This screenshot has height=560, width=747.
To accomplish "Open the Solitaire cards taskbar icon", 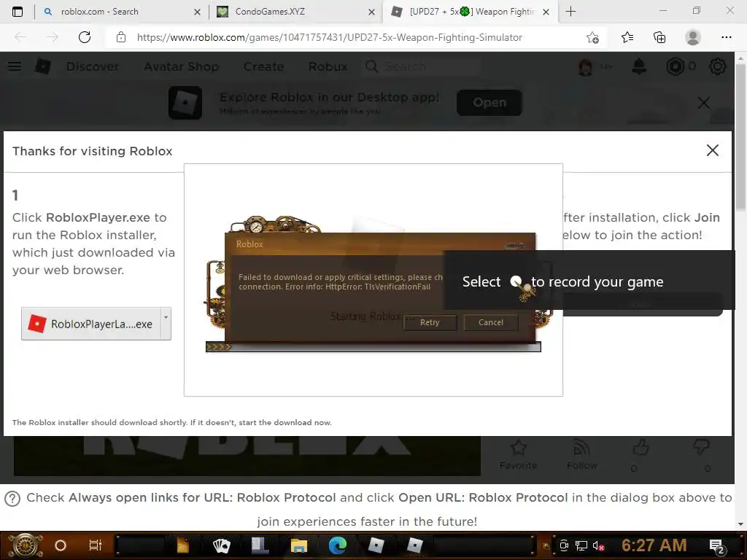I will (x=221, y=545).
